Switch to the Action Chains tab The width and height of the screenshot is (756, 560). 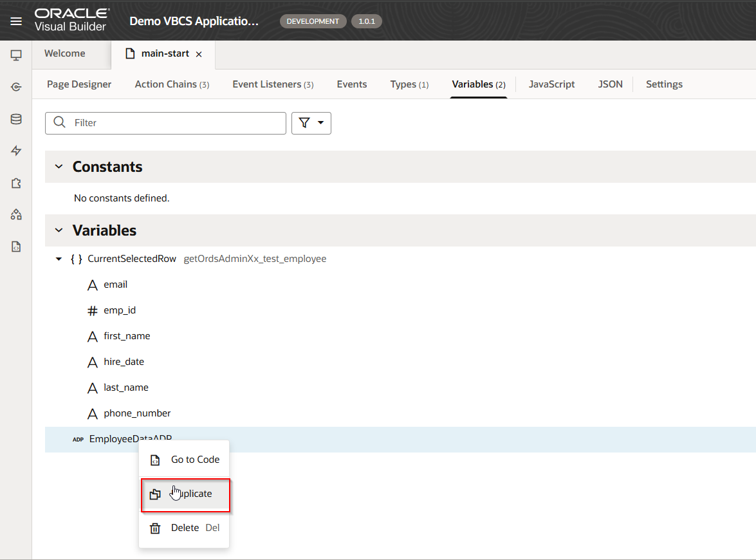coord(172,84)
